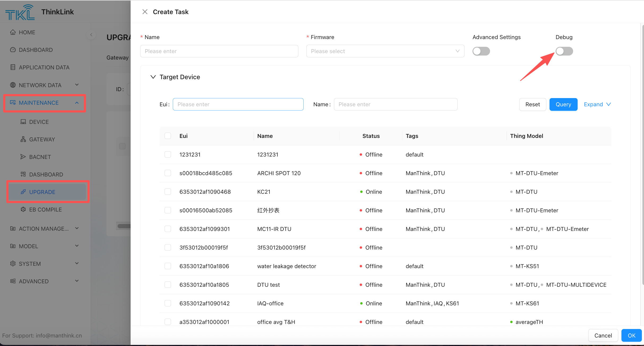This screenshot has height=346, width=644.
Task: Open the UPGRADE menu item
Action: pyautogui.click(x=42, y=192)
